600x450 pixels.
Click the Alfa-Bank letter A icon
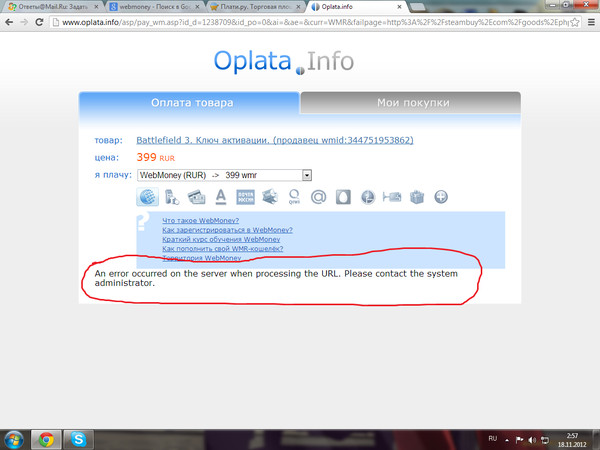tap(221, 197)
